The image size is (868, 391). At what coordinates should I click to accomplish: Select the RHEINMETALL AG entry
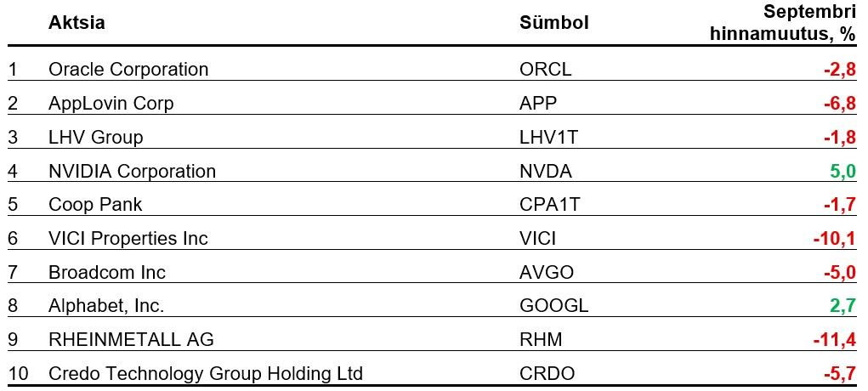coord(131,339)
